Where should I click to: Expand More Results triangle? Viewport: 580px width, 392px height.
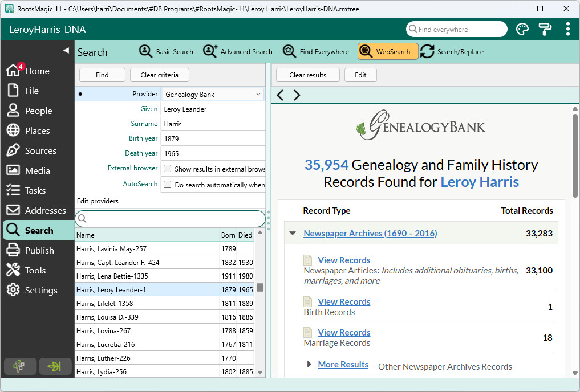pyautogui.click(x=309, y=364)
